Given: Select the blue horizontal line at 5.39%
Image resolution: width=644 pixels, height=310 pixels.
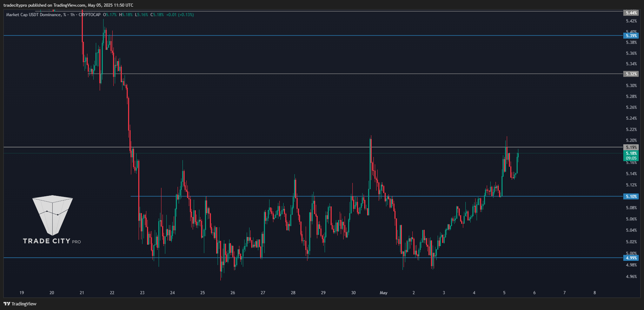Looking at the screenshot, I should point(313,35).
